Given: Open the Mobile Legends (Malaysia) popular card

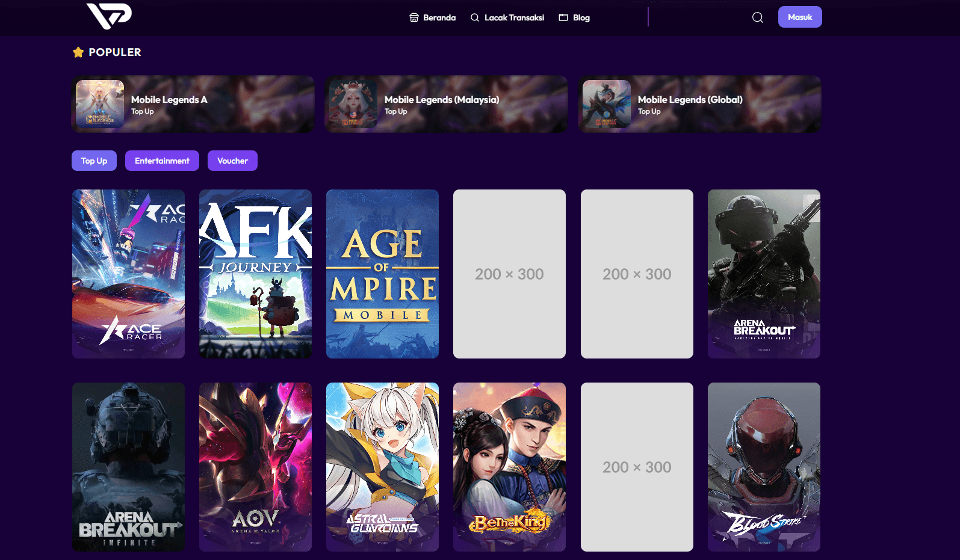Looking at the screenshot, I should coord(446,104).
